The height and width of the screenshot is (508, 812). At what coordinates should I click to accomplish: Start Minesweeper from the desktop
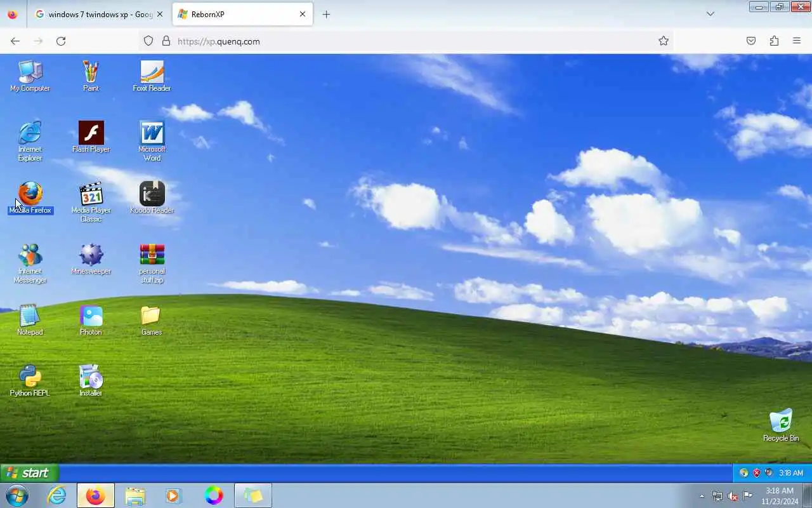pyautogui.click(x=91, y=259)
